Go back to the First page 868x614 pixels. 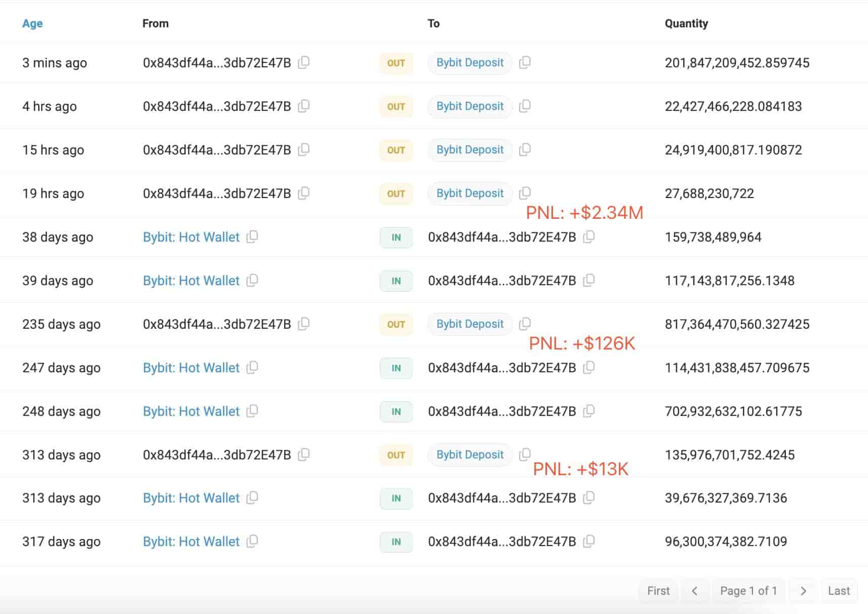[x=658, y=591]
